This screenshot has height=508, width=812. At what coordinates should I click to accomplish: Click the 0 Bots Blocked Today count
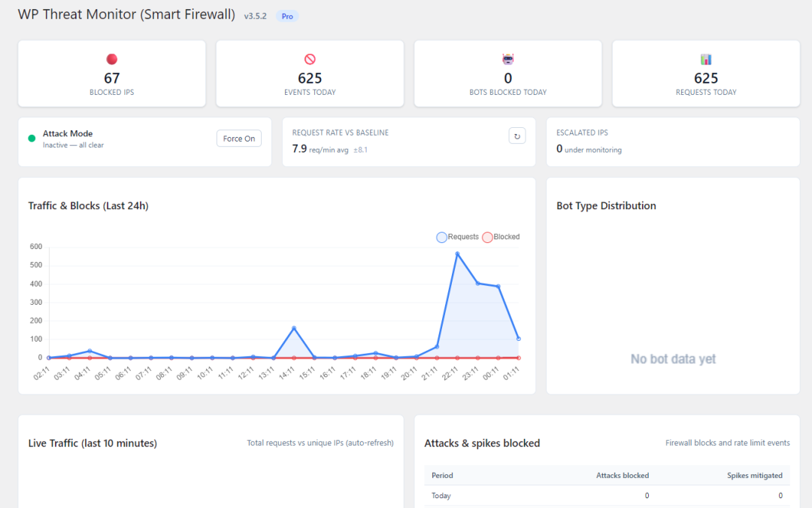pos(508,78)
